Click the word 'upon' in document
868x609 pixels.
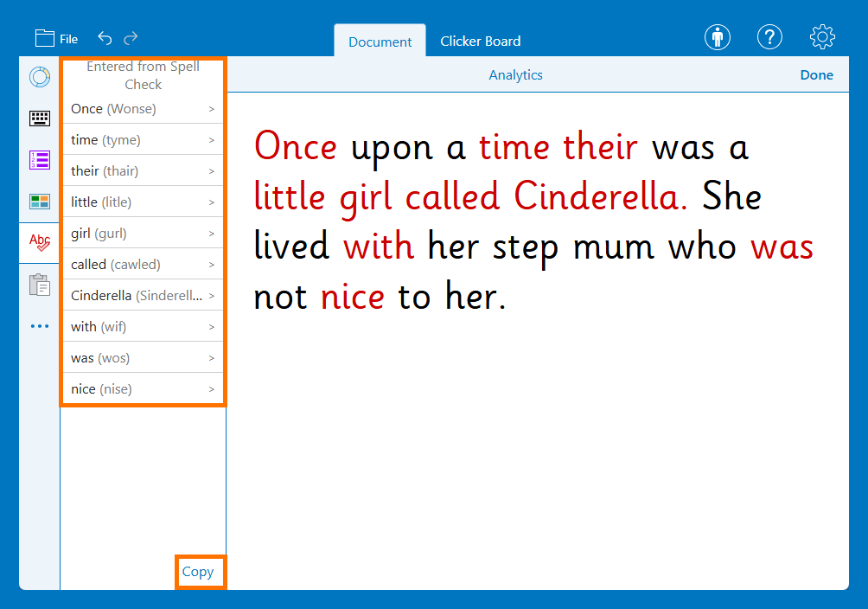tap(392, 150)
